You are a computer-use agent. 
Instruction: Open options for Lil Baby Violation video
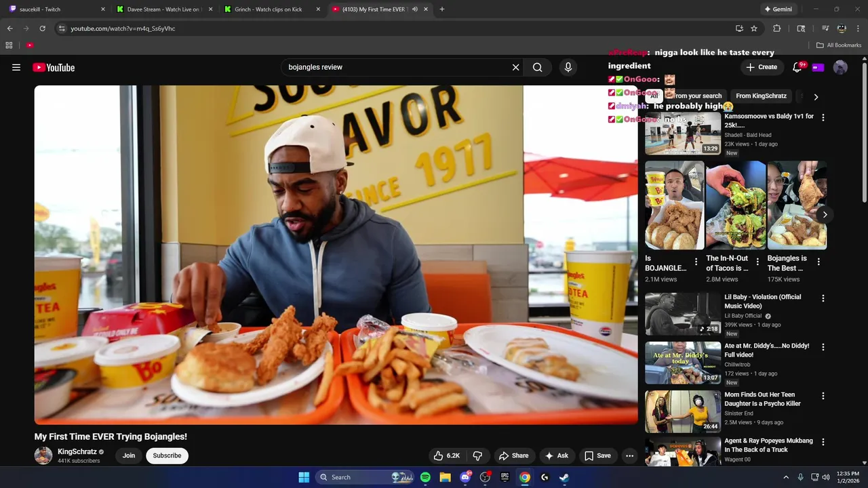[823, 298]
